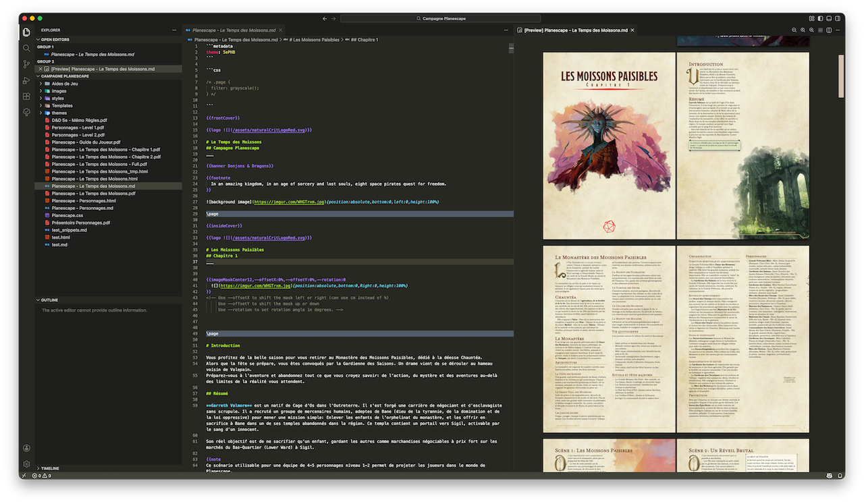Click the imgur.com/WHGTrxm.jpg link on line 23
The width and height of the screenshot is (864, 504).
[x=289, y=202]
